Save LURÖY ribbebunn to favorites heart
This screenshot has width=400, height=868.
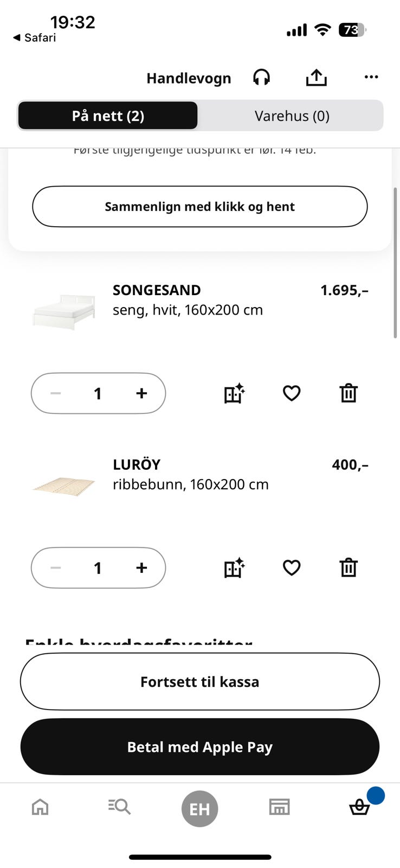tap(292, 567)
